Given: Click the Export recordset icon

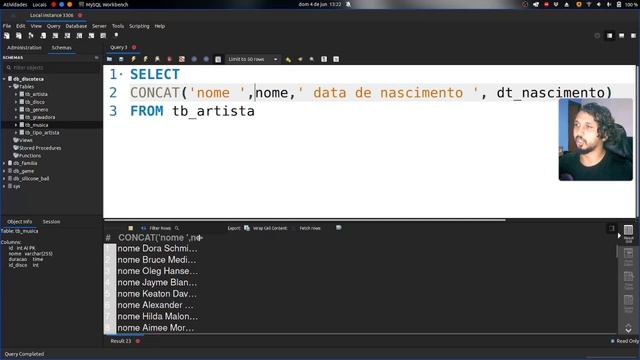Looking at the screenshot, I should click(x=247, y=228).
